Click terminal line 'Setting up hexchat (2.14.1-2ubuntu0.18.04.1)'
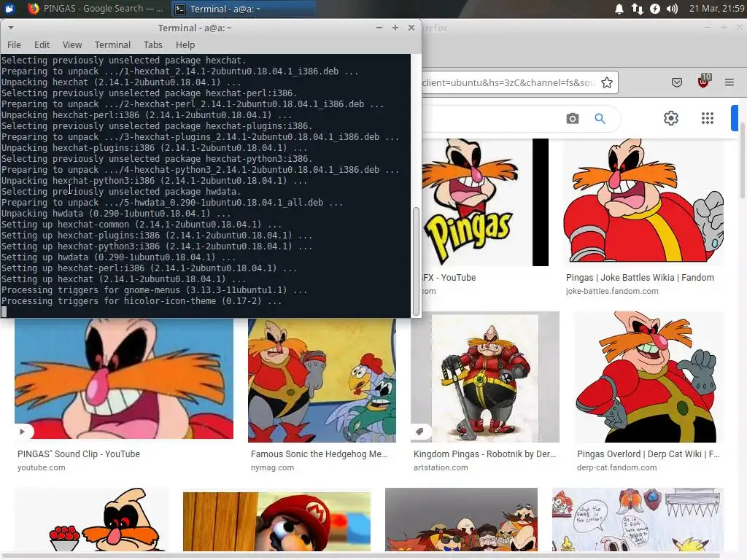The width and height of the screenshot is (747, 560). pyautogui.click(x=123, y=279)
